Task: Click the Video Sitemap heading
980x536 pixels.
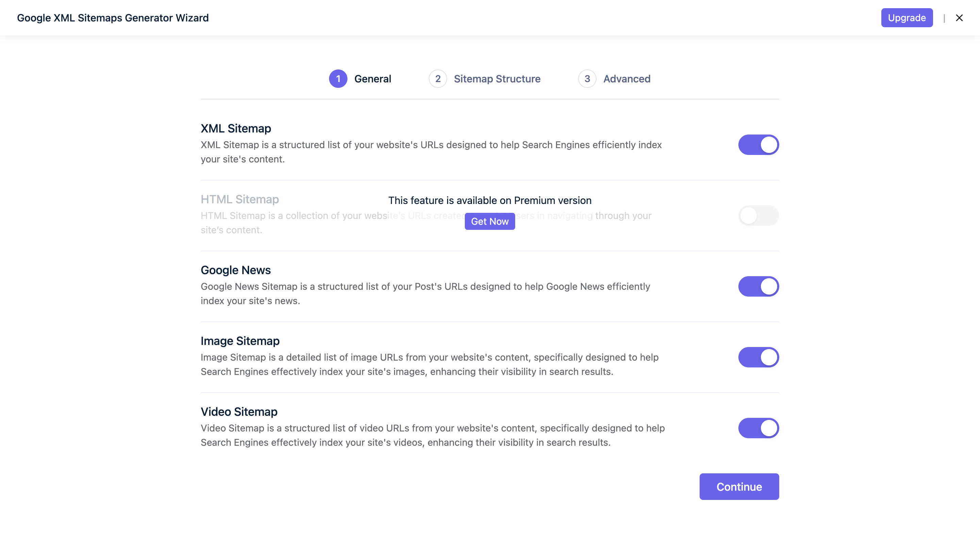Action: pos(239,412)
